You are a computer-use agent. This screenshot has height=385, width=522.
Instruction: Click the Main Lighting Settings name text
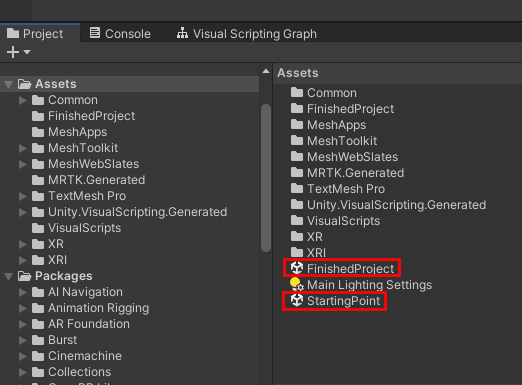(369, 285)
